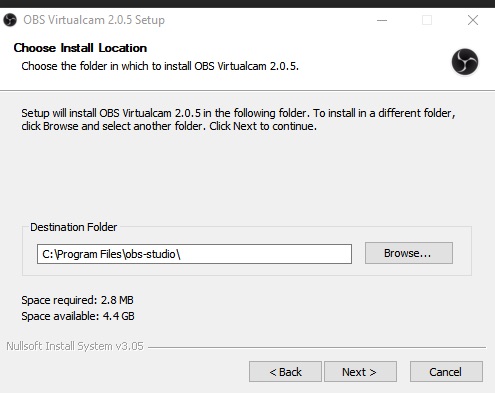
Task: Cancel the OBS Virtualcam installation
Action: pos(446,372)
